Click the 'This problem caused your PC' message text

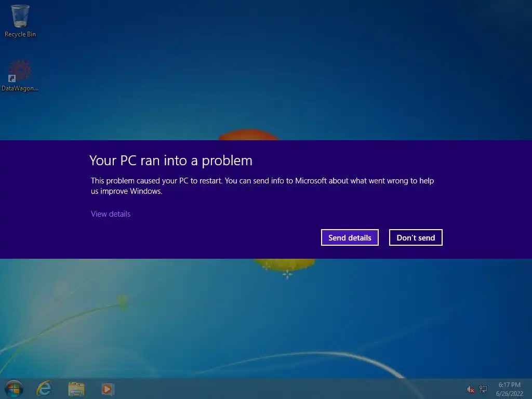pyautogui.click(x=262, y=185)
